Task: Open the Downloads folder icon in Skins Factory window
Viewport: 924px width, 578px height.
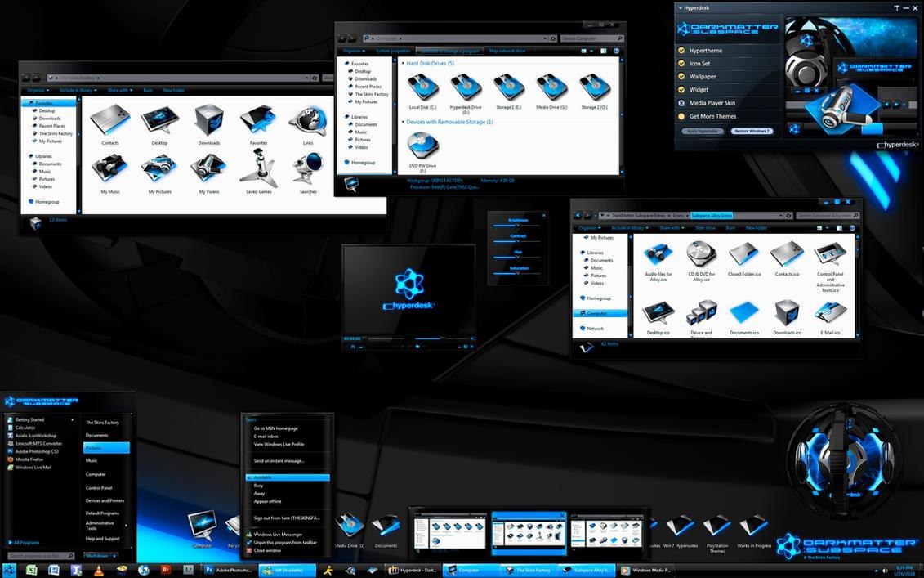Action: [x=208, y=122]
